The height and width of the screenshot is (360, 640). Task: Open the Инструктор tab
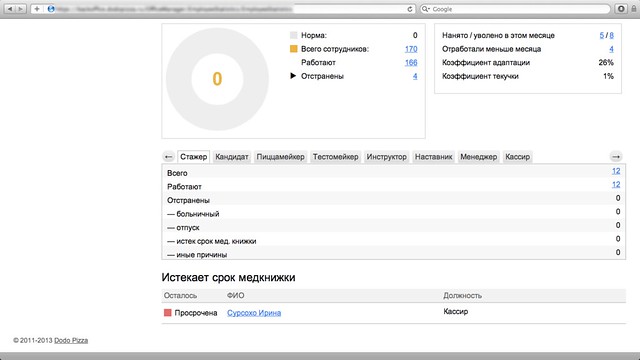pos(387,157)
